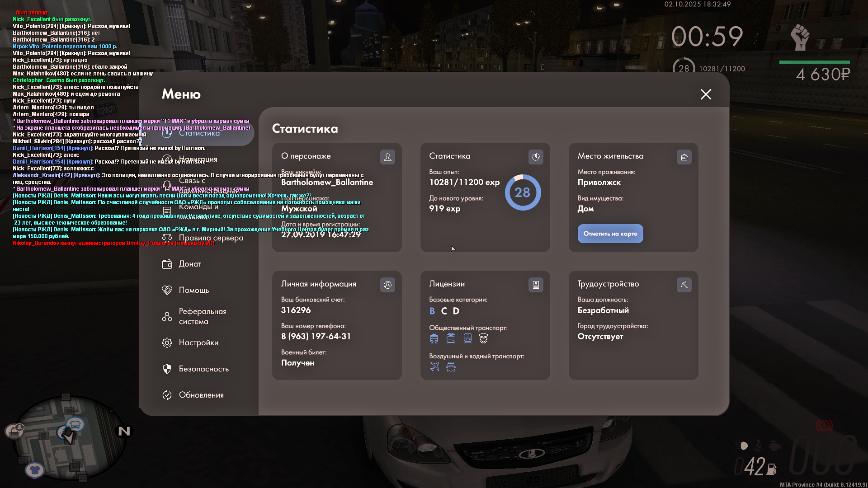Click the user icon in Личная информация card

[387, 285]
